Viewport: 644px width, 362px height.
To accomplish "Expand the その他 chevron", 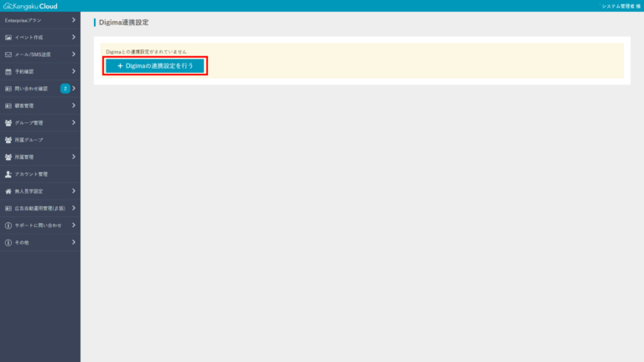I will pyautogui.click(x=74, y=242).
